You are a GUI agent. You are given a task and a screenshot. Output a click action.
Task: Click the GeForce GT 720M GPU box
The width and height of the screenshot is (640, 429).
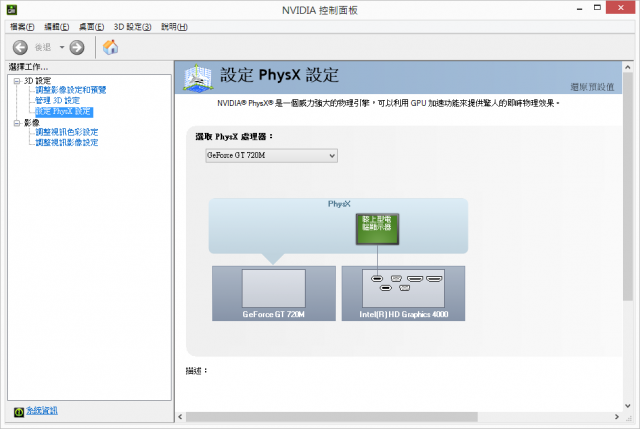(274, 293)
